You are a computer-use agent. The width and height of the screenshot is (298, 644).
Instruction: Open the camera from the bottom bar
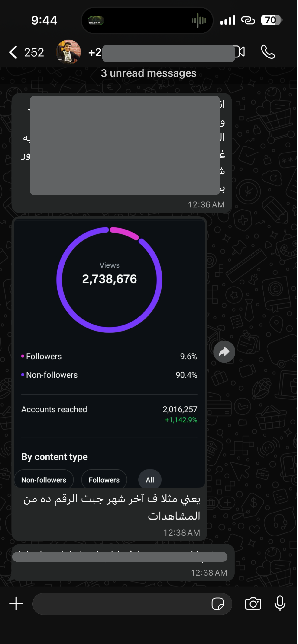253,604
